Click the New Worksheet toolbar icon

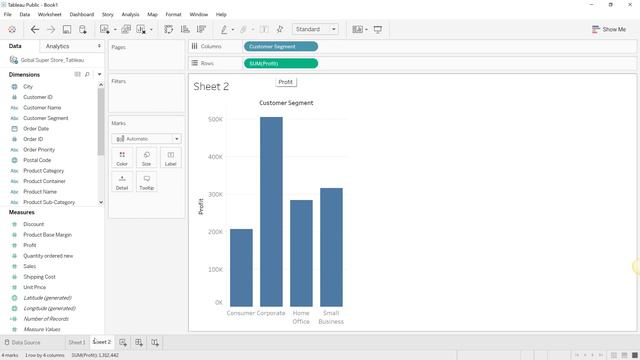tap(104, 29)
